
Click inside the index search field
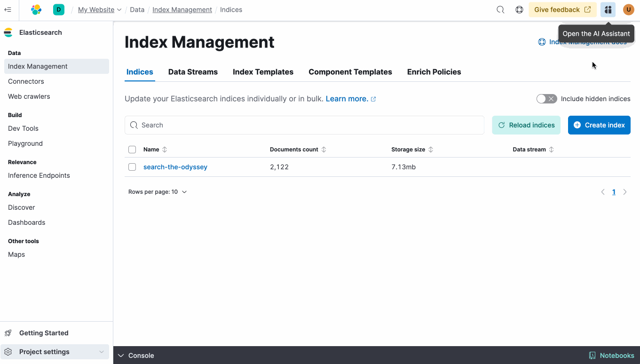[x=304, y=125]
